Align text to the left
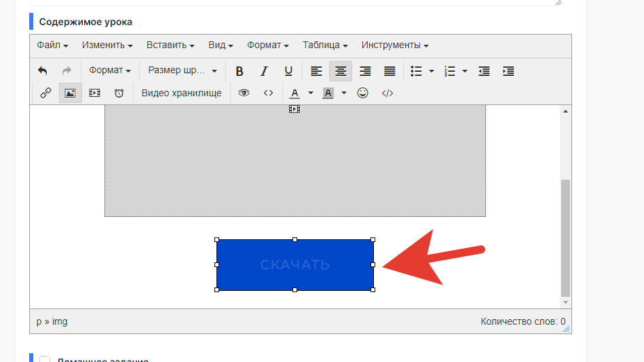 tap(316, 71)
